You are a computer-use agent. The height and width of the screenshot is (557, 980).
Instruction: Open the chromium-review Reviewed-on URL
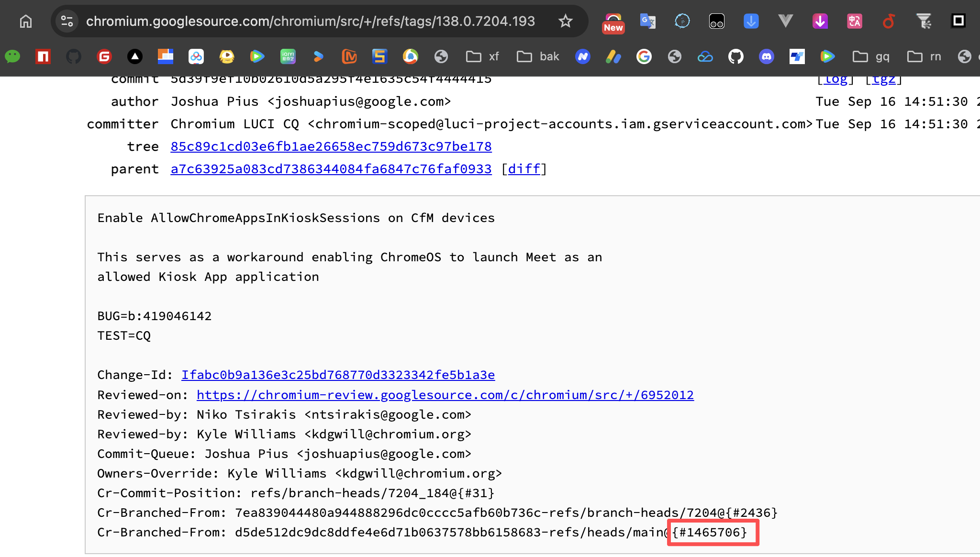coord(445,395)
